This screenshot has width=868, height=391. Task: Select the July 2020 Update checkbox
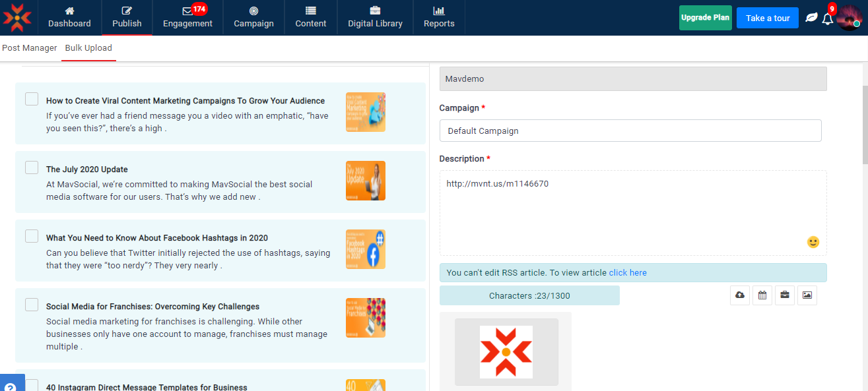coord(32,167)
